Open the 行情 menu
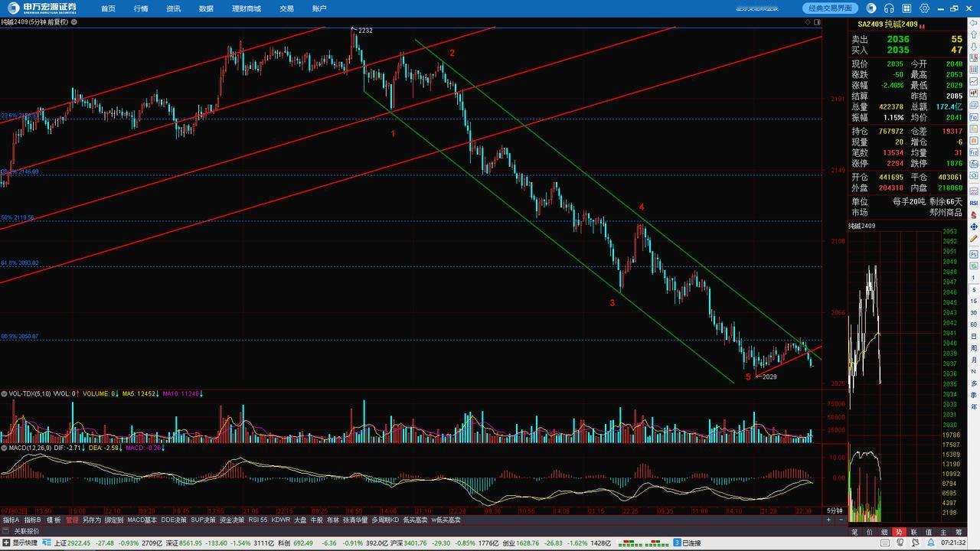 [141, 8]
